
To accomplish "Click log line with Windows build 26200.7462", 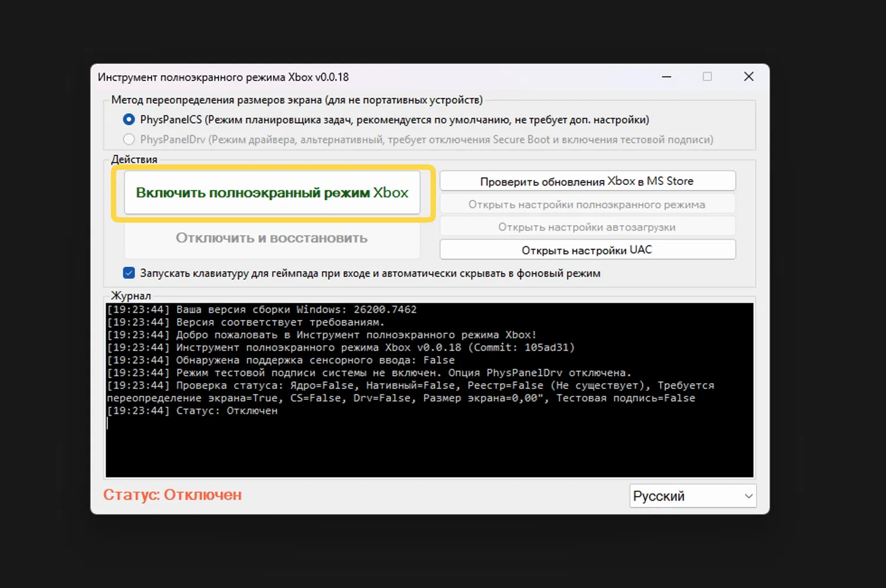I will click(x=262, y=310).
